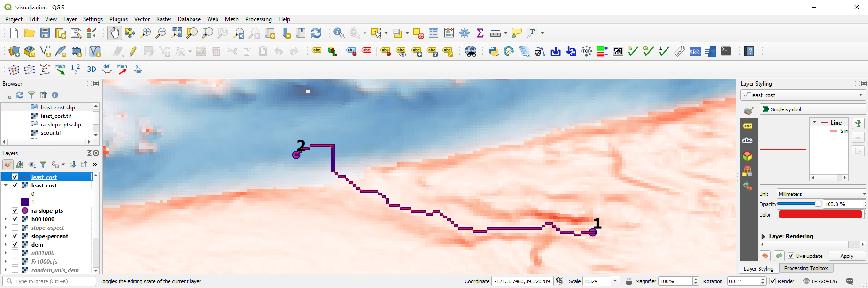The width and height of the screenshot is (868, 288).
Task: Toggle the Live update checkbox
Action: pos(791,256)
